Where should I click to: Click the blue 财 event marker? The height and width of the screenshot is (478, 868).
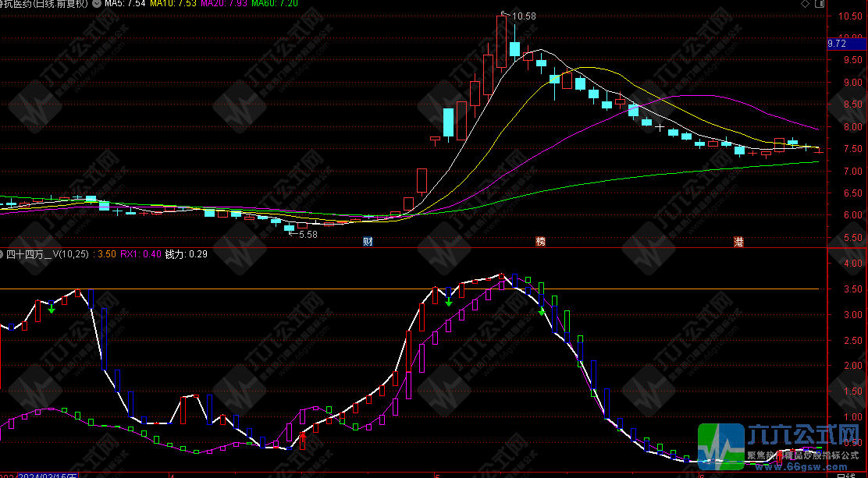(x=368, y=242)
